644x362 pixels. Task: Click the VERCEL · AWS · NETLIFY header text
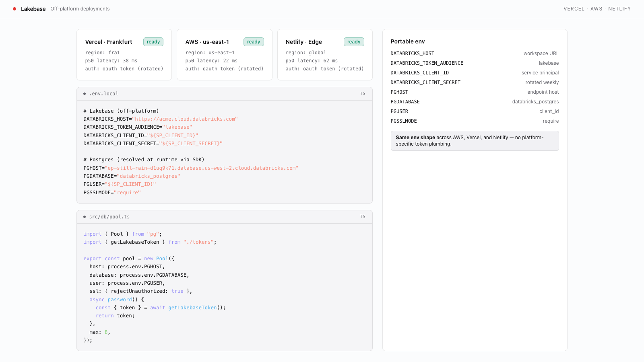click(x=597, y=9)
